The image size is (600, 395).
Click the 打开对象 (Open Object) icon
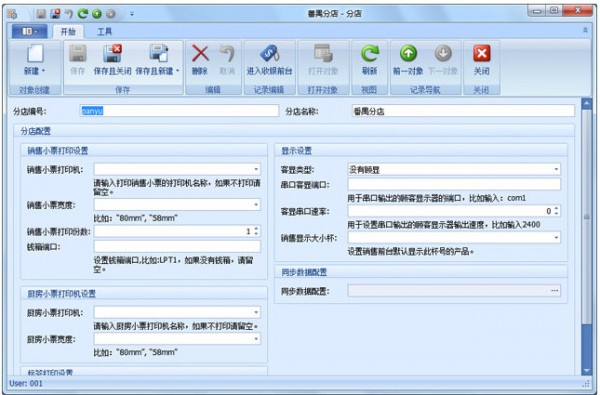tap(323, 54)
